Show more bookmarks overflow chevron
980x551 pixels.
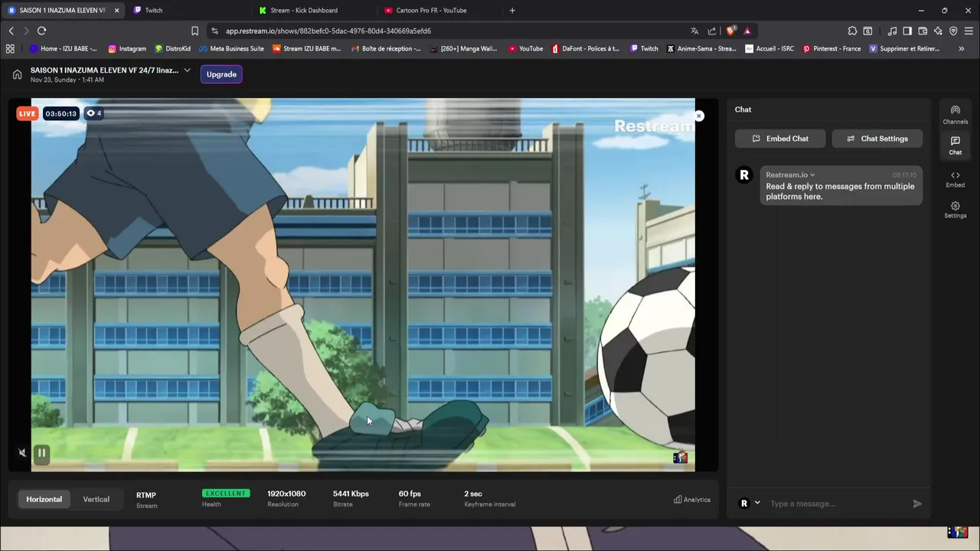[x=961, y=48]
